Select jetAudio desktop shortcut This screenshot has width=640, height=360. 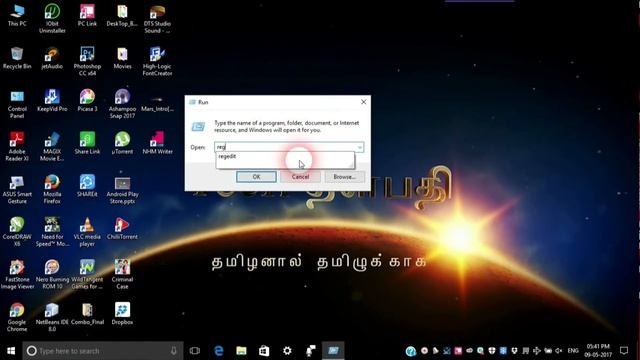pos(52,58)
